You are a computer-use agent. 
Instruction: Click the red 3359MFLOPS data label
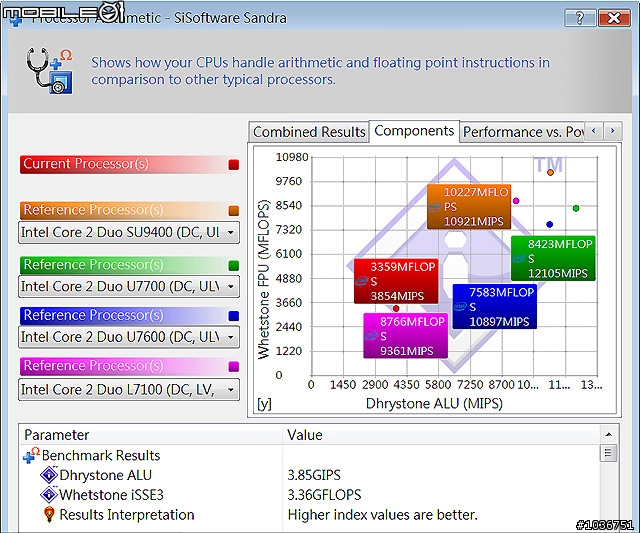[x=396, y=281]
